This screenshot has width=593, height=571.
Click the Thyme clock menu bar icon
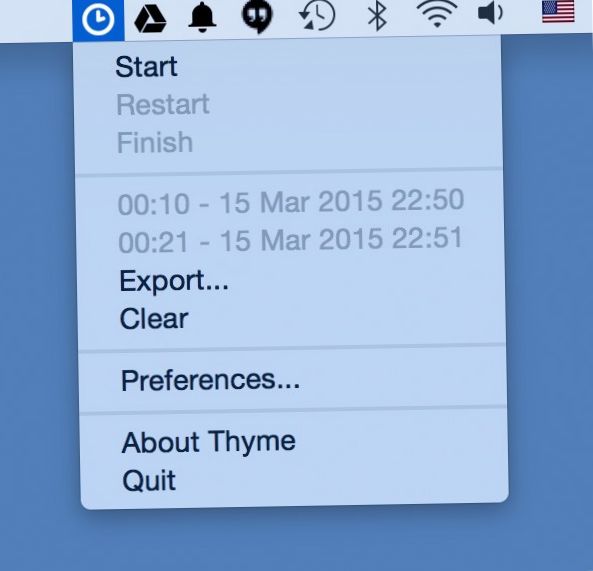[x=98, y=19]
